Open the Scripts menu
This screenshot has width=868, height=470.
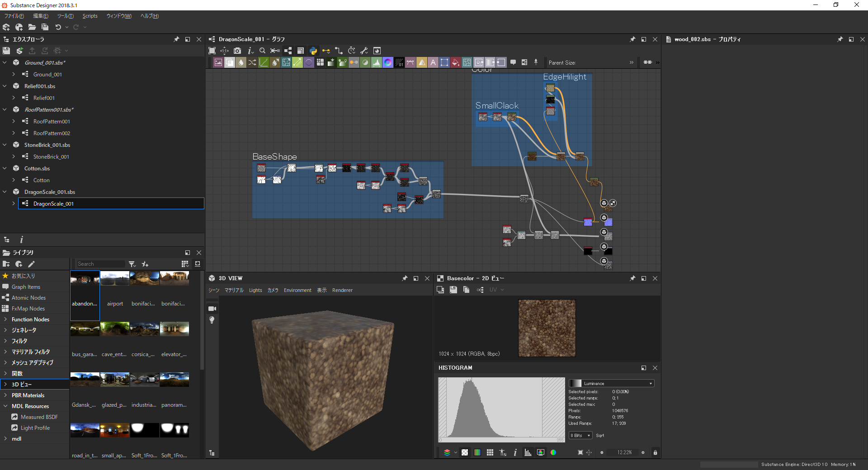(90, 16)
